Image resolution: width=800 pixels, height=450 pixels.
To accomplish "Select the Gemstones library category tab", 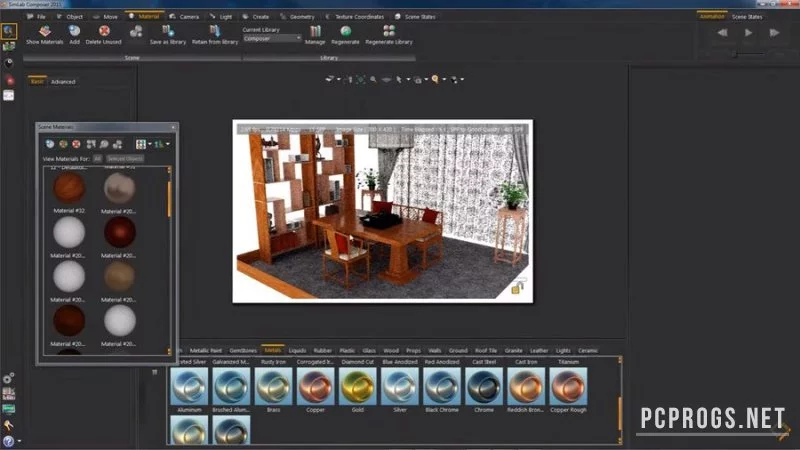I will point(243,351).
